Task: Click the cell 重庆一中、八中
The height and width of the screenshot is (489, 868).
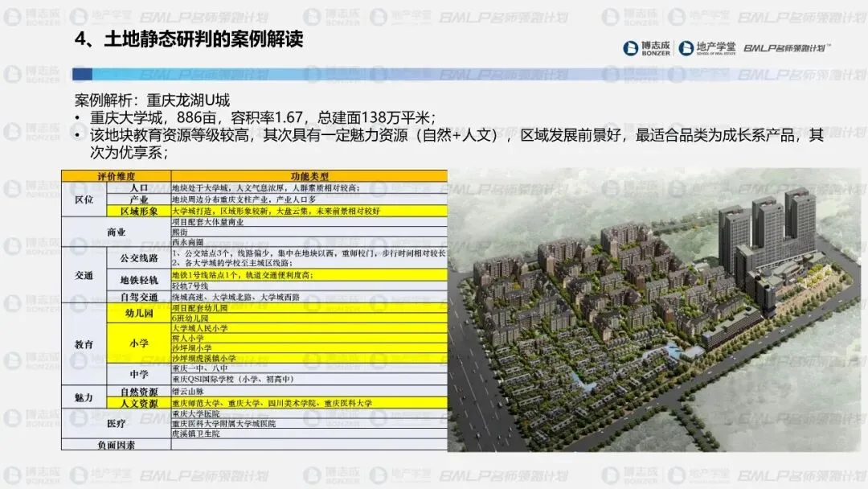Action: coord(309,368)
